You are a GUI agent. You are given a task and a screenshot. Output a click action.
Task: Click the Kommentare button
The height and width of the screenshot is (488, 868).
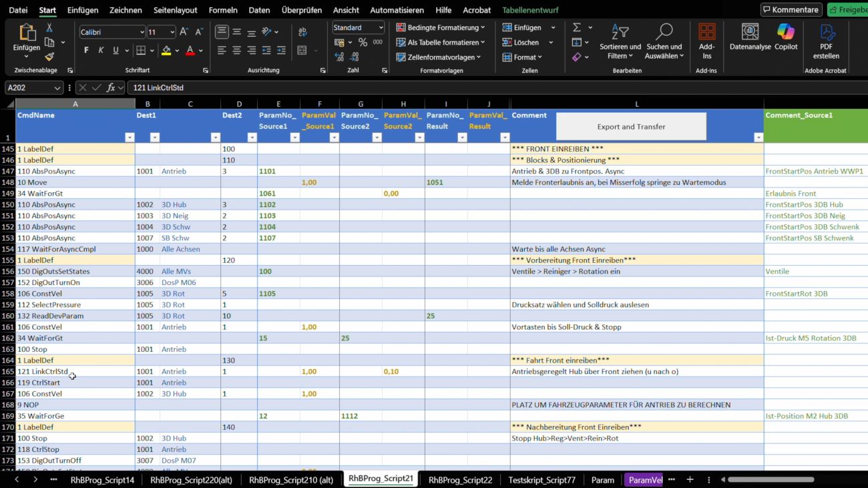791,10
